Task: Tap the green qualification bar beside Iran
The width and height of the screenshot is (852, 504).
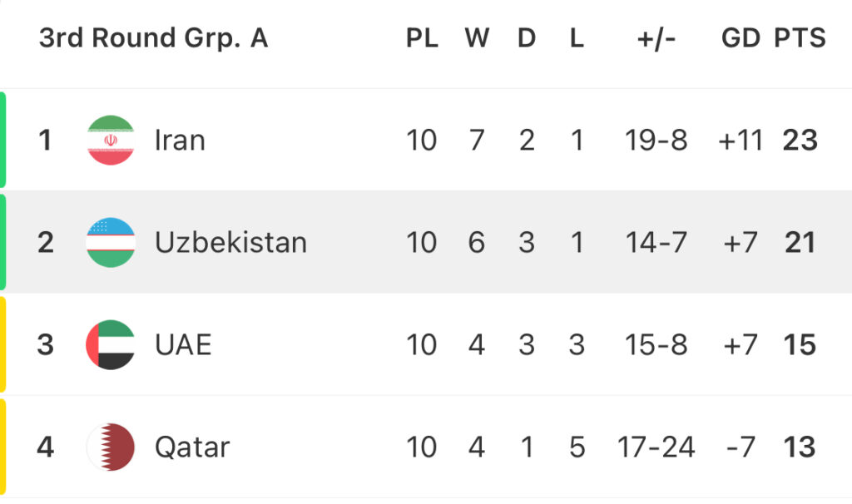Action: 2,140
